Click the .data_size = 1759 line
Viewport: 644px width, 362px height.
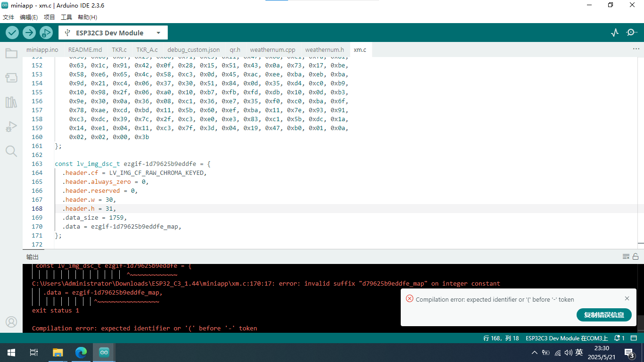point(94,217)
